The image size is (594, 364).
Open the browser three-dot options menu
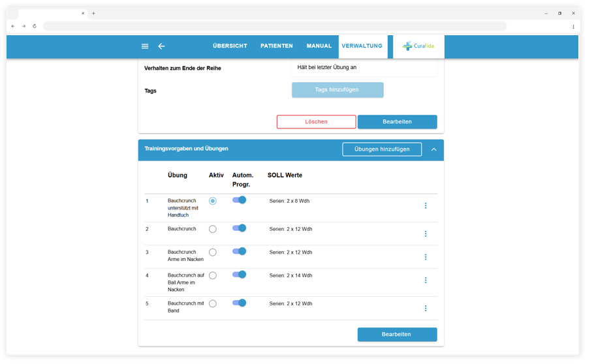click(x=573, y=27)
